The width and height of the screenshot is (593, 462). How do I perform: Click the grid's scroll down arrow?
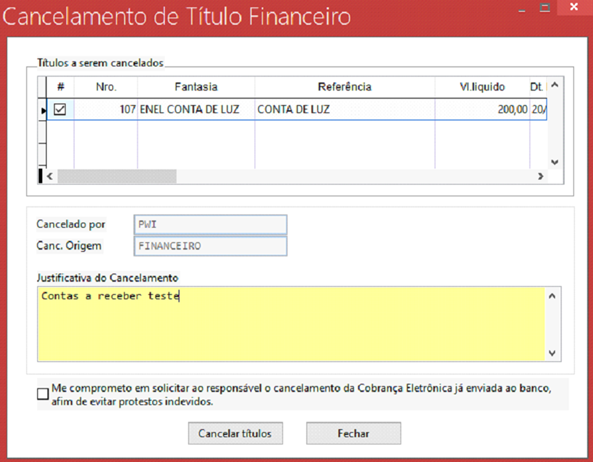[x=555, y=162]
